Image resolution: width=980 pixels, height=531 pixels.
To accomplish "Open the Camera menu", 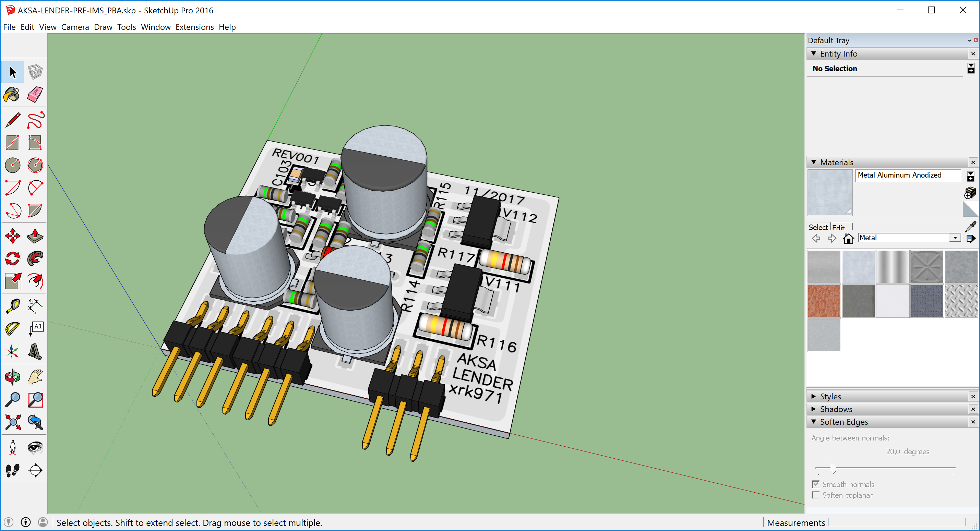I will click(x=75, y=27).
